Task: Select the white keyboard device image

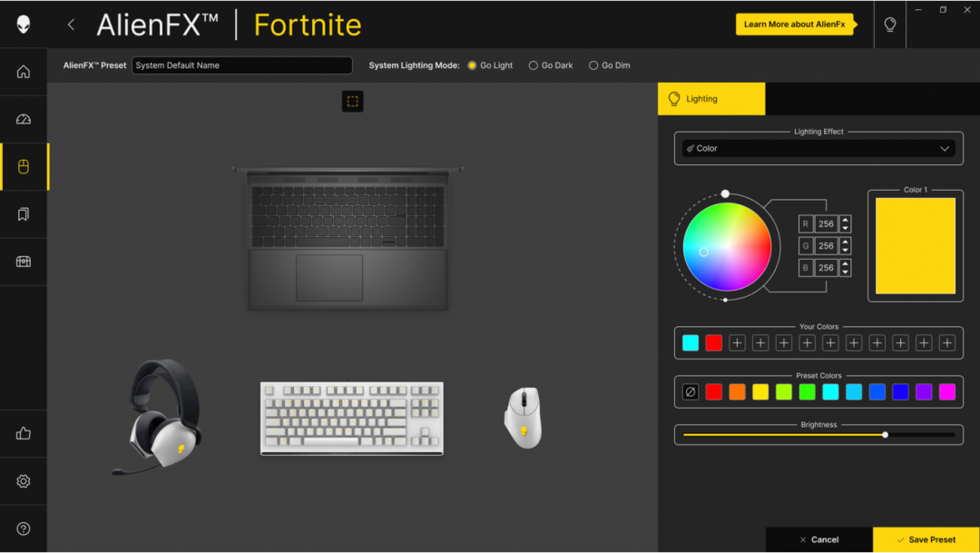Action: tap(352, 419)
